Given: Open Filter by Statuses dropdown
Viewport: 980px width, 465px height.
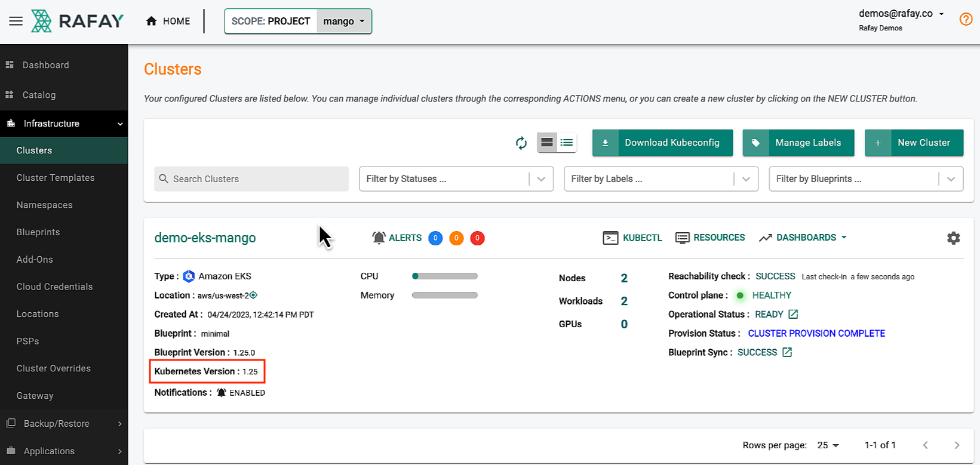Looking at the screenshot, I should 456,179.
